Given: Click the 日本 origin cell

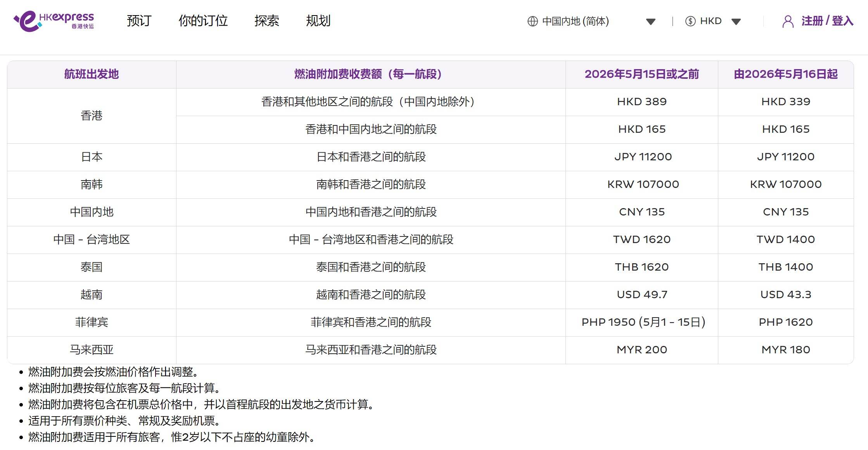Looking at the screenshot, I should (x=92, y=157).
